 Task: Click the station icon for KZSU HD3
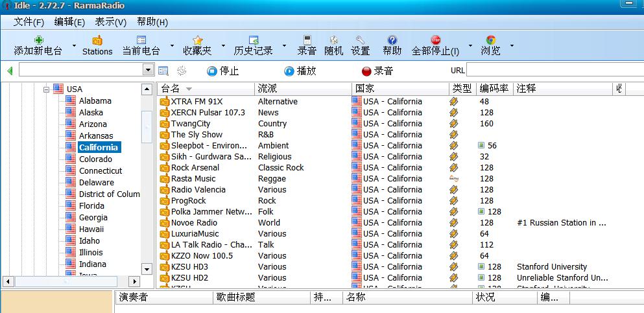pos(165,267)
